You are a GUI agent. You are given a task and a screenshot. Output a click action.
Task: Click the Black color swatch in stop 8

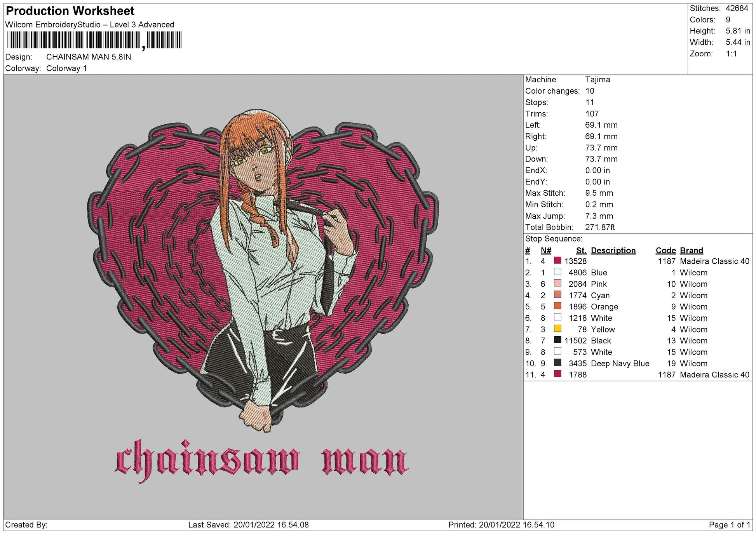(x=557, y=340)
